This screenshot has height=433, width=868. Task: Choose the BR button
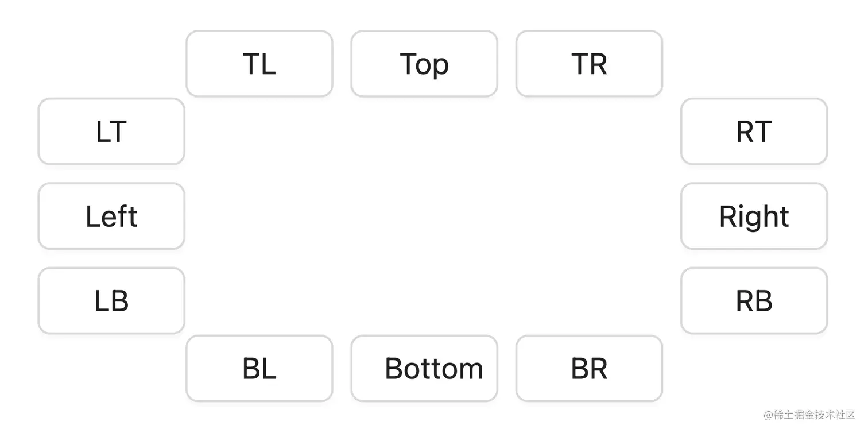[x=589, y=368]
